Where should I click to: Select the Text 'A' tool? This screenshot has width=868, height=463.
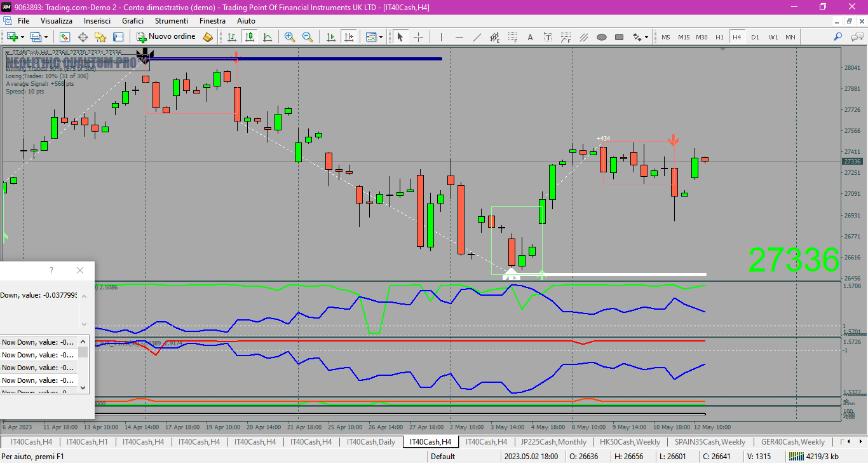[x=531, y=37]
